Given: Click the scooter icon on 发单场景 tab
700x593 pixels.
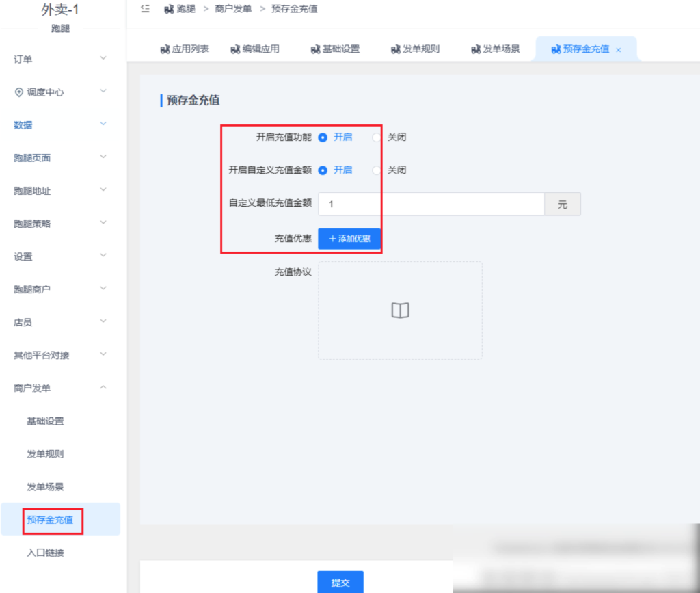Looking at the screenshot, I should [476, 49].
